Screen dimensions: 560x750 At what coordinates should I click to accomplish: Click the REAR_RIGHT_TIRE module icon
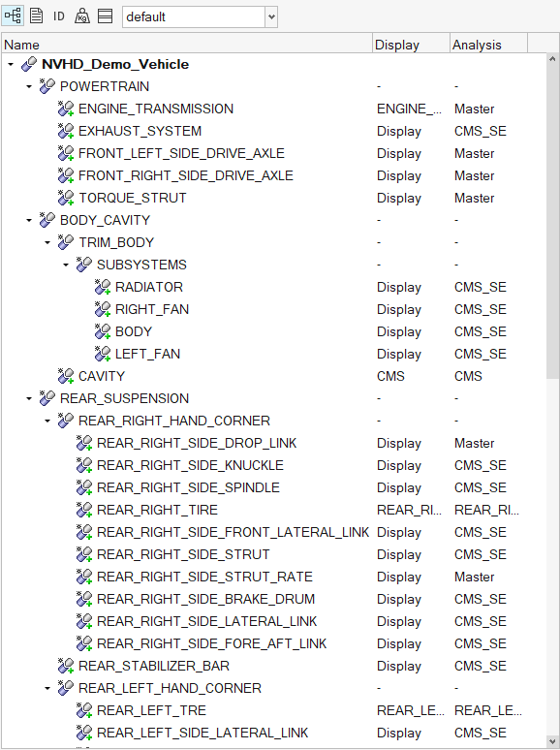coord(84,510)
